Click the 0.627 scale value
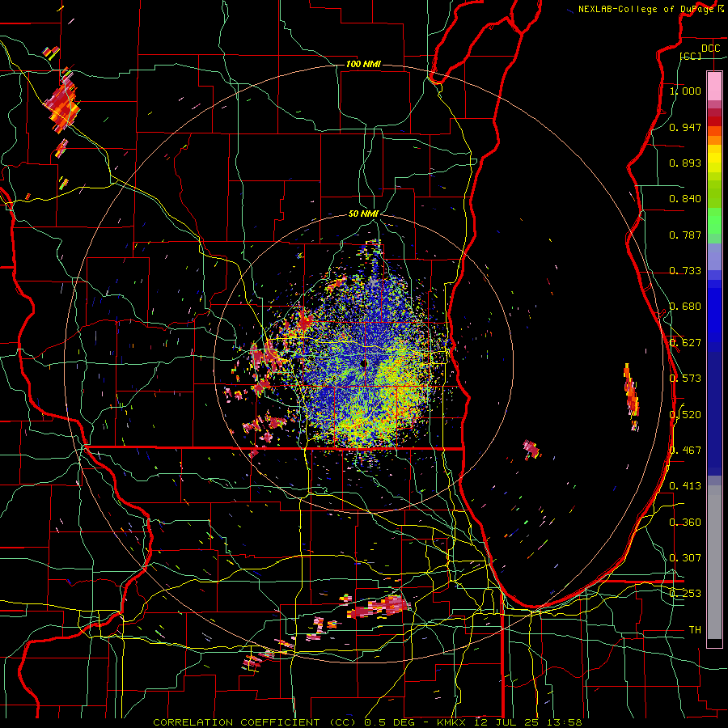The width and height of the screenshot is (728, 728). click(685, 343)
